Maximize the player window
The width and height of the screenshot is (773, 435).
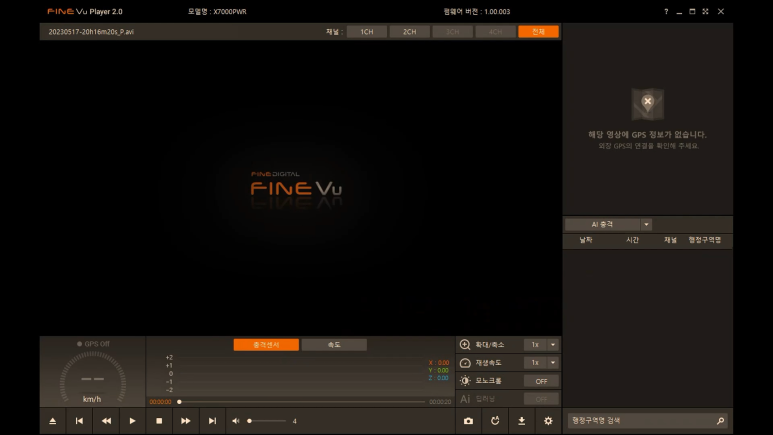pos(692,11)
